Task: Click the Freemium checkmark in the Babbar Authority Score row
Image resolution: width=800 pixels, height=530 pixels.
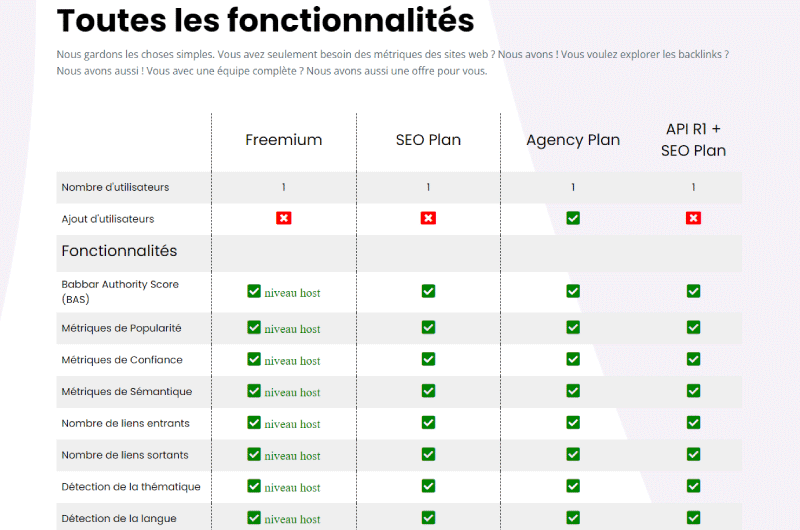Action: coord(254,291)
